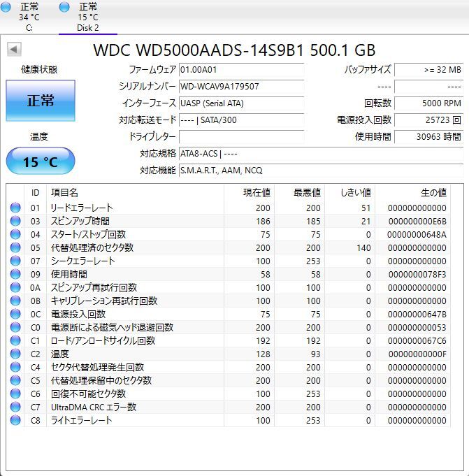Select the リードエラーレート attribute name

pos(82,208)
